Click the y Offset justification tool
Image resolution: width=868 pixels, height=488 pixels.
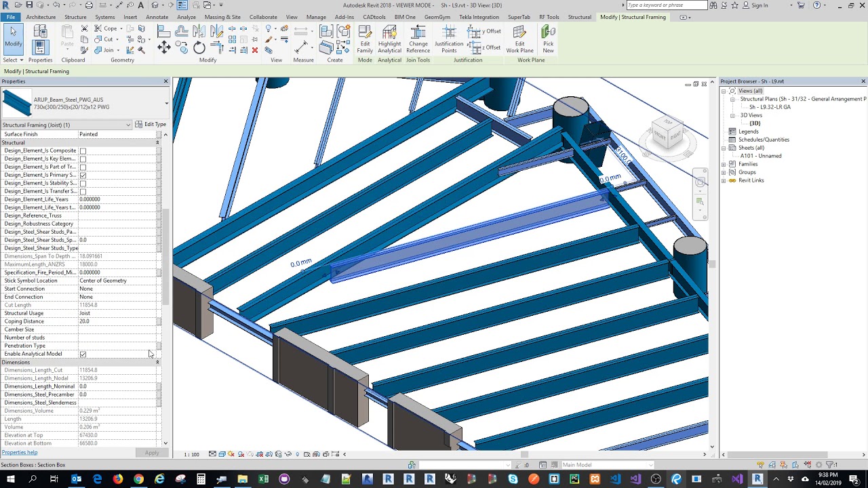[485, 31]
